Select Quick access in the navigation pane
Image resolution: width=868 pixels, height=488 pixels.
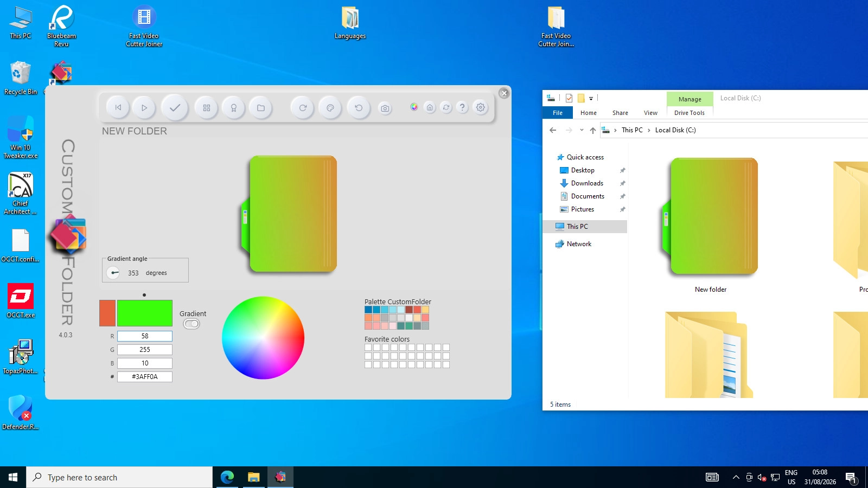pyautogui.click(x=585, y=157)
